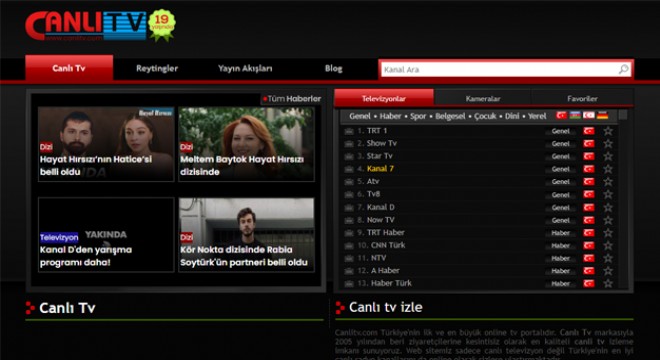Click the Genel tag on TRT 1 row

coord(560,131)
